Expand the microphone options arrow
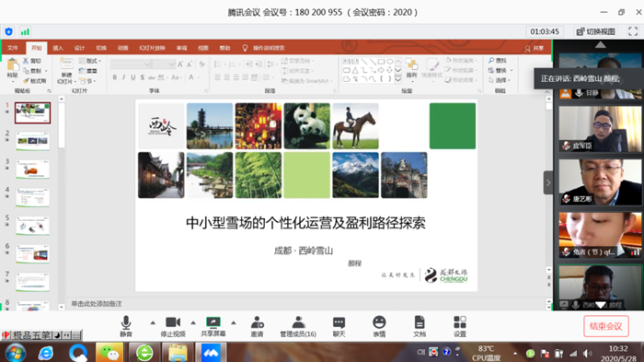644x362 pixels. click(x=153, y=323)
